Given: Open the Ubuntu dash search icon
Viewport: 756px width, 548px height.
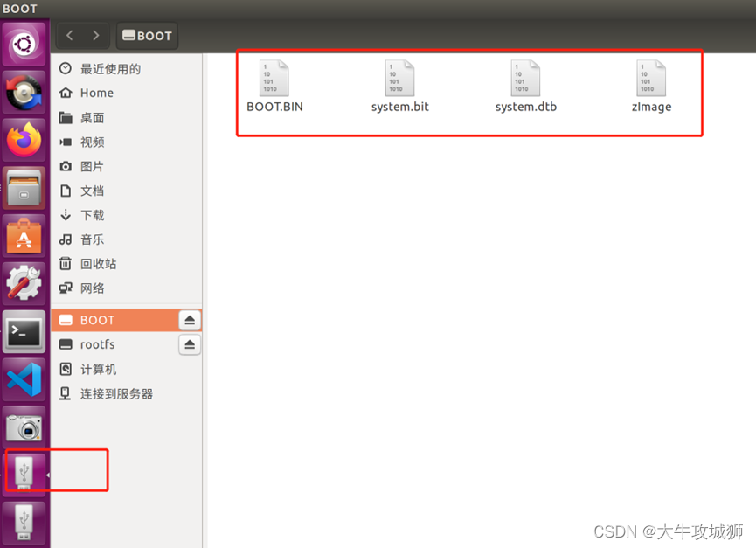Looking at the screenshot, I should pyautogui.click(x=24, y=45).
